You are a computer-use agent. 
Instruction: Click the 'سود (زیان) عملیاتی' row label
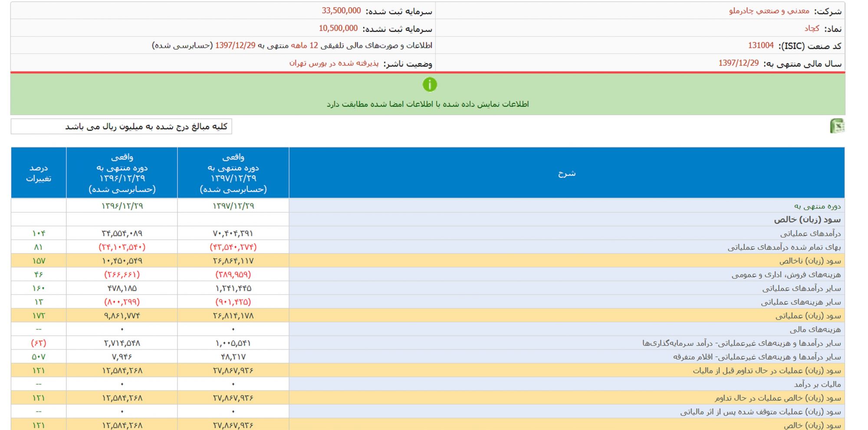pyautogui.click(x=808, y=316)
